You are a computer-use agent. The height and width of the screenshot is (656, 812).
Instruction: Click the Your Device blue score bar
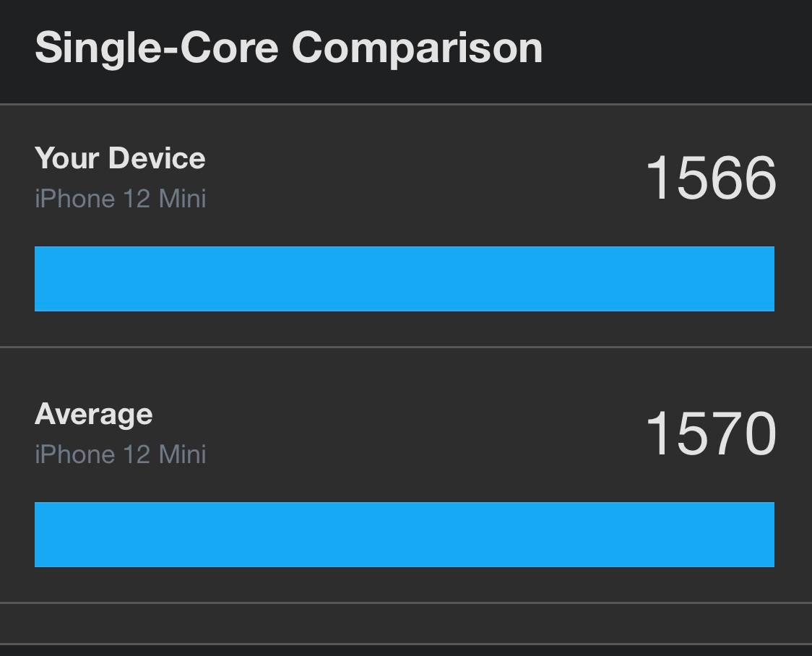tap(405, 279)
